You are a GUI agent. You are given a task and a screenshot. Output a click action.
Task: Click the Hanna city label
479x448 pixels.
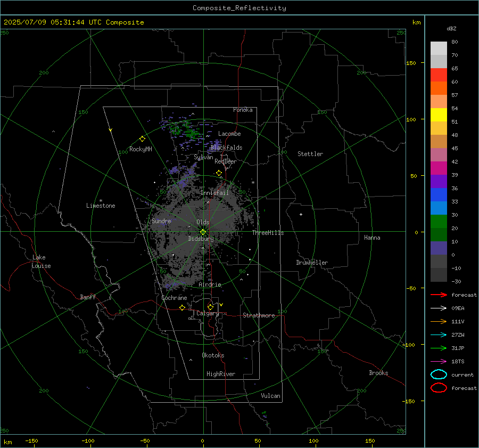pos(372,238)
